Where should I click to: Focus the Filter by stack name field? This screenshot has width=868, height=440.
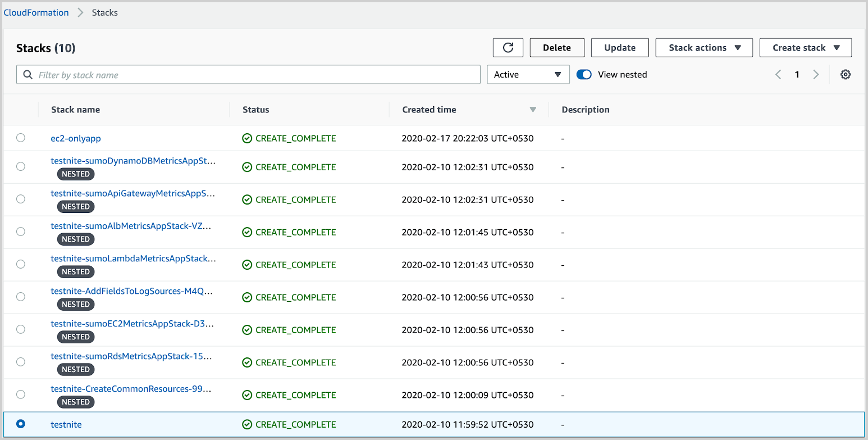[255, 75]
